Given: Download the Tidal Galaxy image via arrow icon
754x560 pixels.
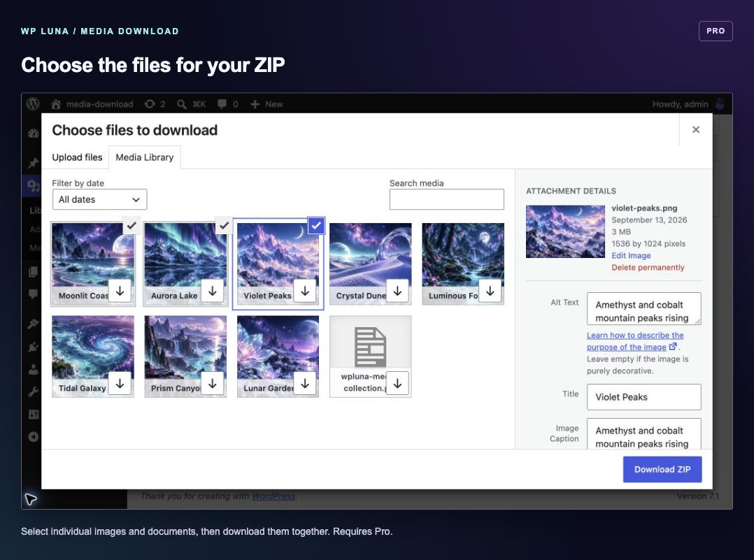Looking at the screenshot, I should click(120, 383).
